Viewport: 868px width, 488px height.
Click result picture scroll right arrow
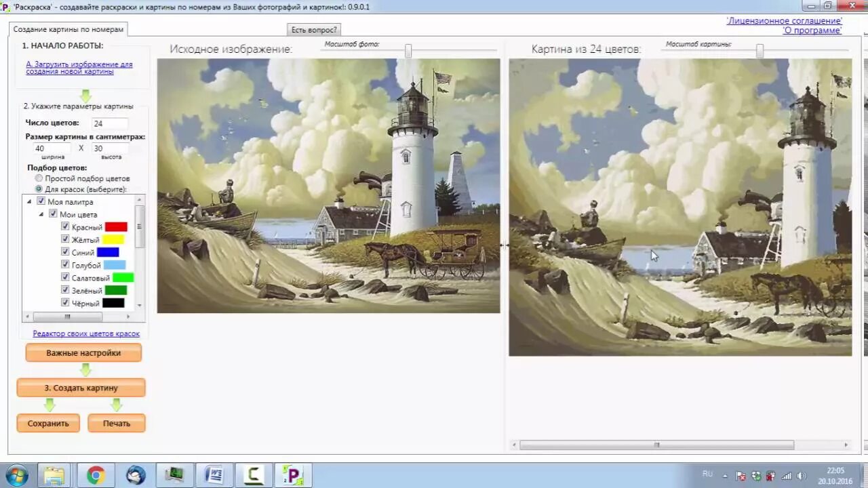click(x=846, y=445)
